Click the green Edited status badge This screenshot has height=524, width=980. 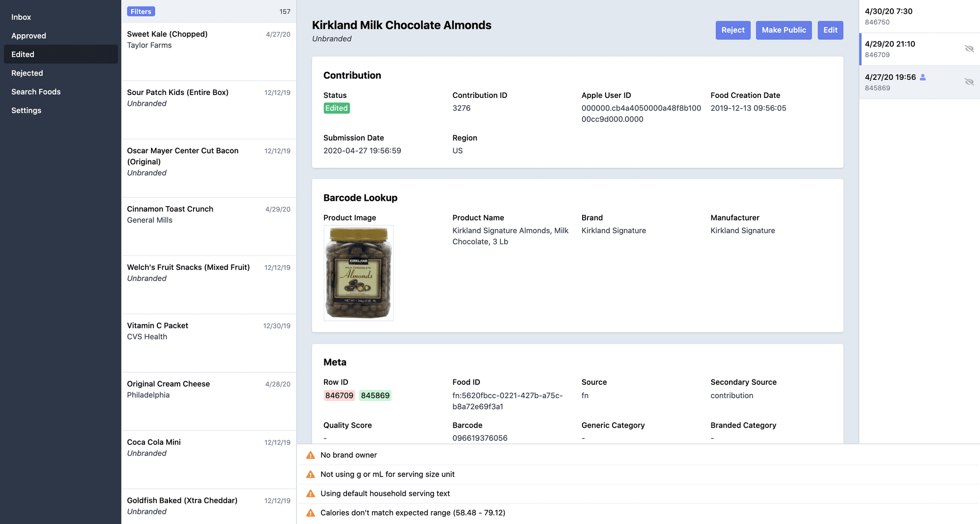point(336,108)
